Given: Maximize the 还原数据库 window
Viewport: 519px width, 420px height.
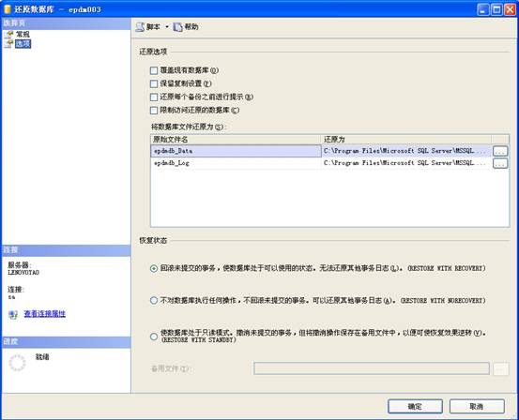Looking at the screenshot, I should pyautogui.click(x=496, y=9).
